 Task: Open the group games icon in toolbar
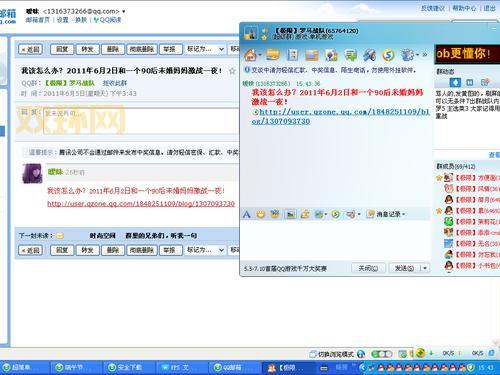coord(331,55)
